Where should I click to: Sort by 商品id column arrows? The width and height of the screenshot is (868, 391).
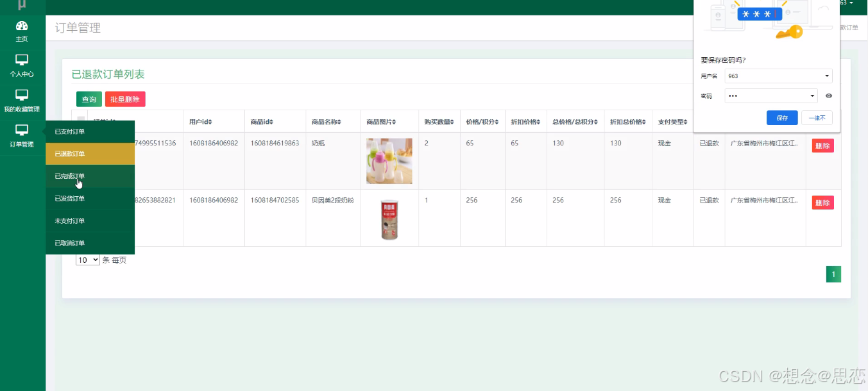click(x=271, y=122)
